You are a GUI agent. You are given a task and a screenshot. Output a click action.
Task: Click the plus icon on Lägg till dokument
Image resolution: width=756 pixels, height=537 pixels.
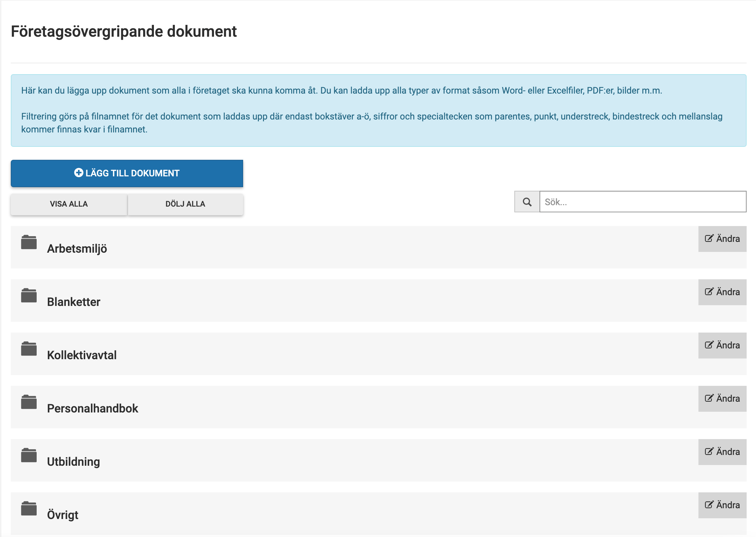(x=78, y=173)
